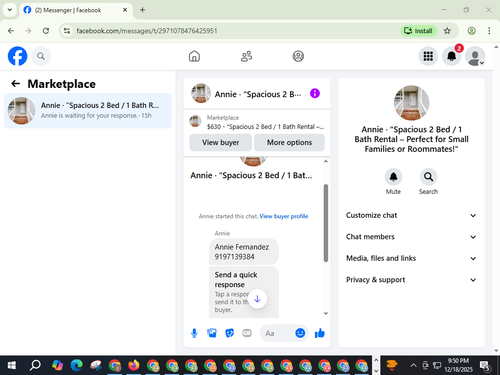Screen dimensions: 500x375
Task: Jump to latest message down arrow
Action: coord(257,299)
